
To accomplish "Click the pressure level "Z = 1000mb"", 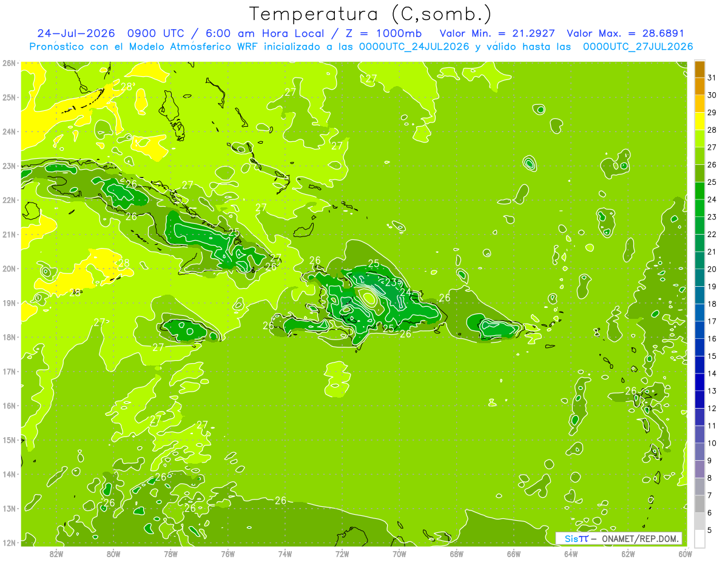I will (x=382, y=33).
